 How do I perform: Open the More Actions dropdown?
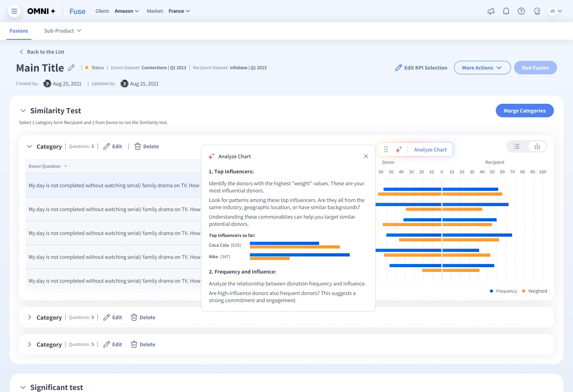click(482, 68)
